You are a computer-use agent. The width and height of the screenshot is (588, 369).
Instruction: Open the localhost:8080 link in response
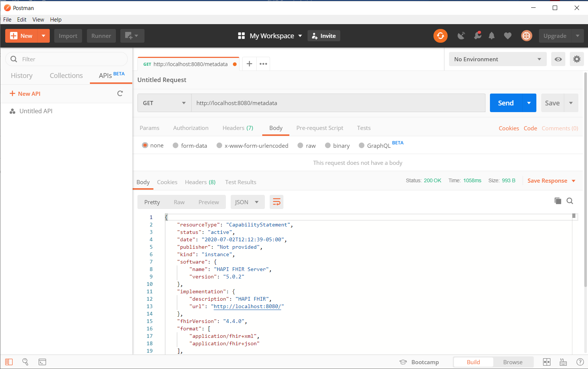click(247, 306)
